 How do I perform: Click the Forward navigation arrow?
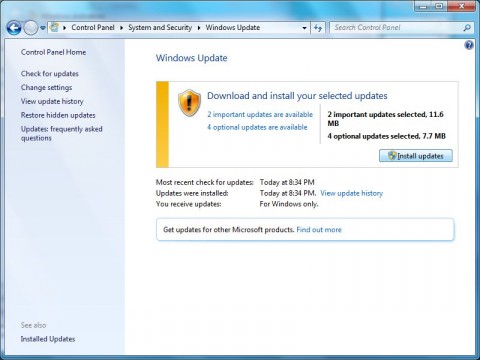pos(31,28)
